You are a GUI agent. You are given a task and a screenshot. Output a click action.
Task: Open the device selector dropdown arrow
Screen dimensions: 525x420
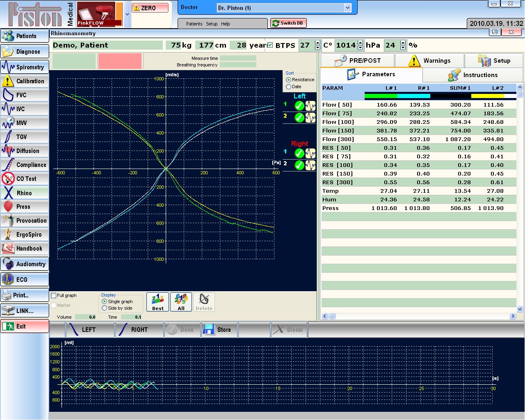coord(127,14)
